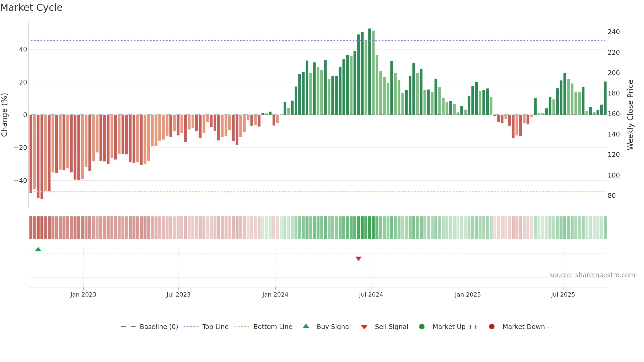The width and height of the screenshot is (644, 362).
Task: Click the 140 price tick label
Action: click(614, 134)
